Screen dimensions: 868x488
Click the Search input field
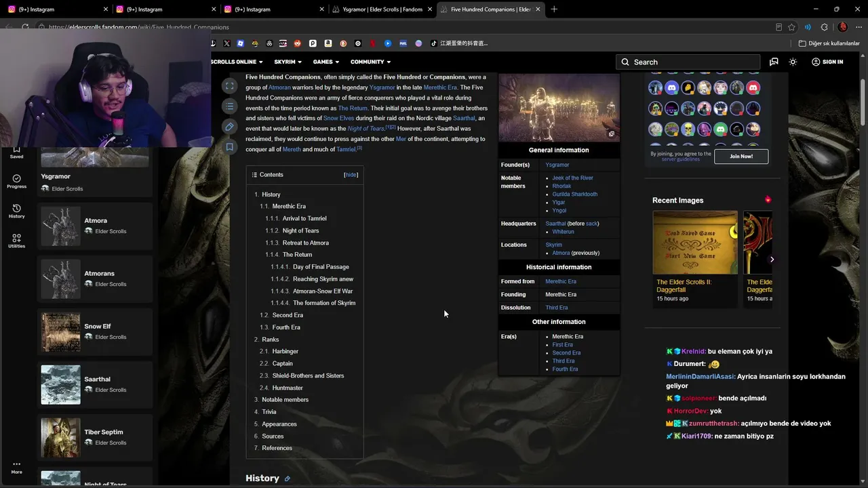(688, 62)
